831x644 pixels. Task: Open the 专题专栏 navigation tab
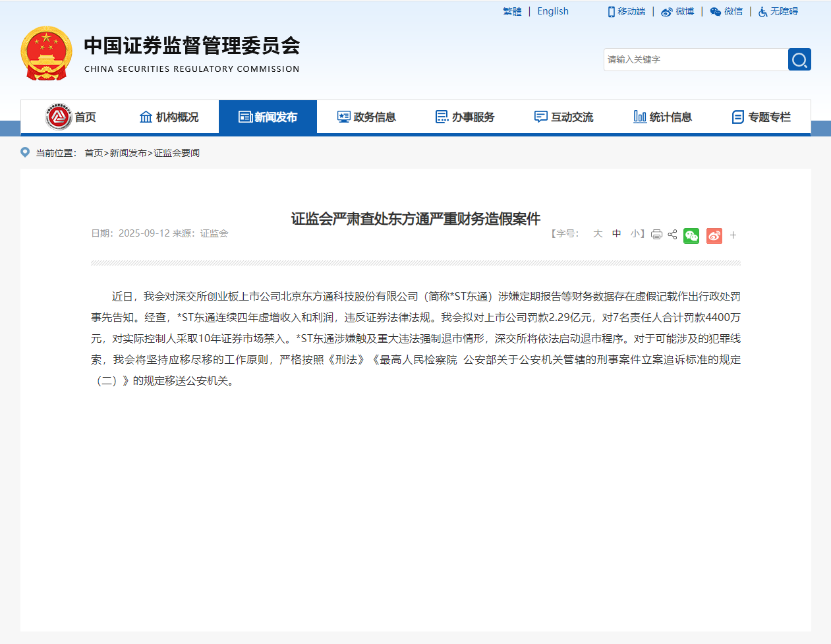click(x=761, y=117)
